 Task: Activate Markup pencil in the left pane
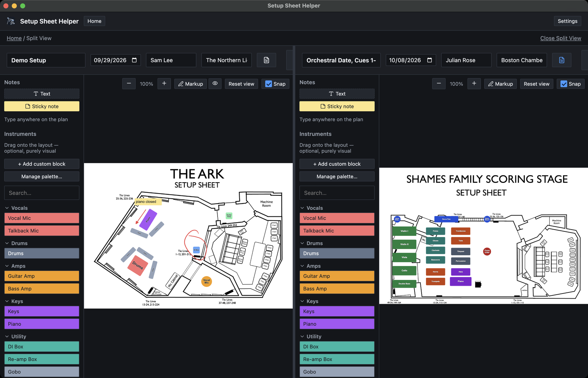coord(190,84)
